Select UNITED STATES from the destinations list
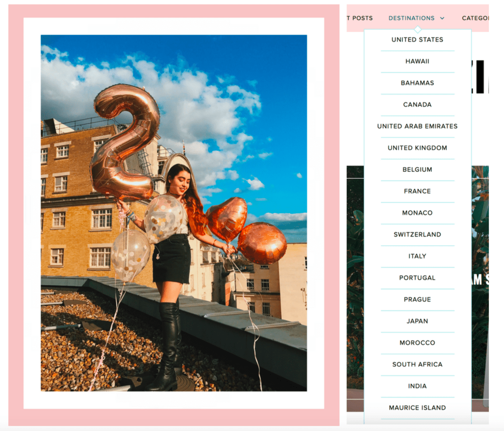This screenshot has width=504, height=431. click(417, 39)
